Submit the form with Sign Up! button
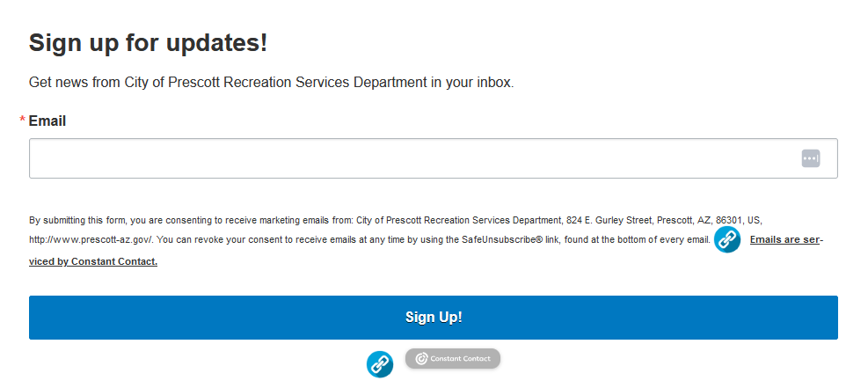868x388 pixels. (x=434, y=317)
